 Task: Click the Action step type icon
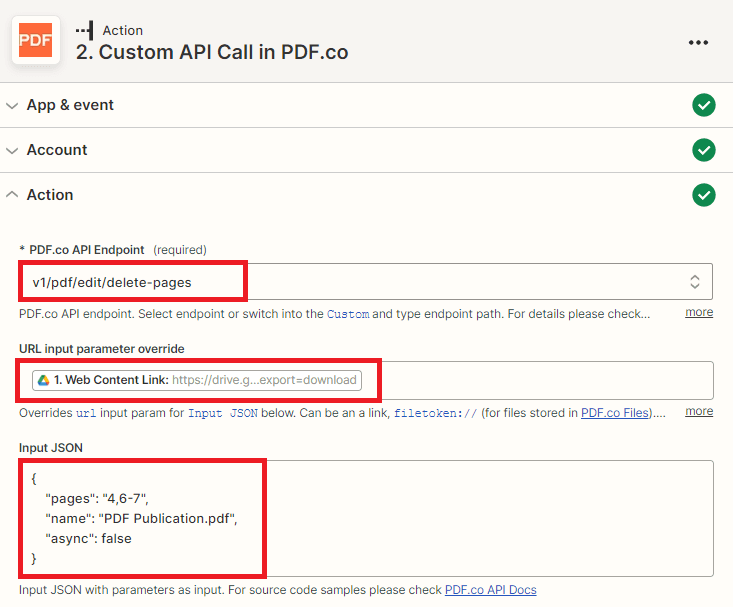tap(86, 30)
